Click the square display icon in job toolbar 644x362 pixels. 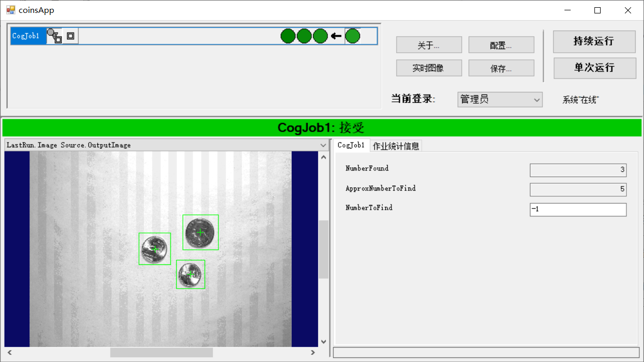click(x=69, y=36)
